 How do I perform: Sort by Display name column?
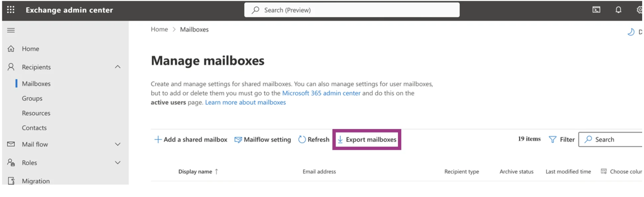click(x=195, y=172)
